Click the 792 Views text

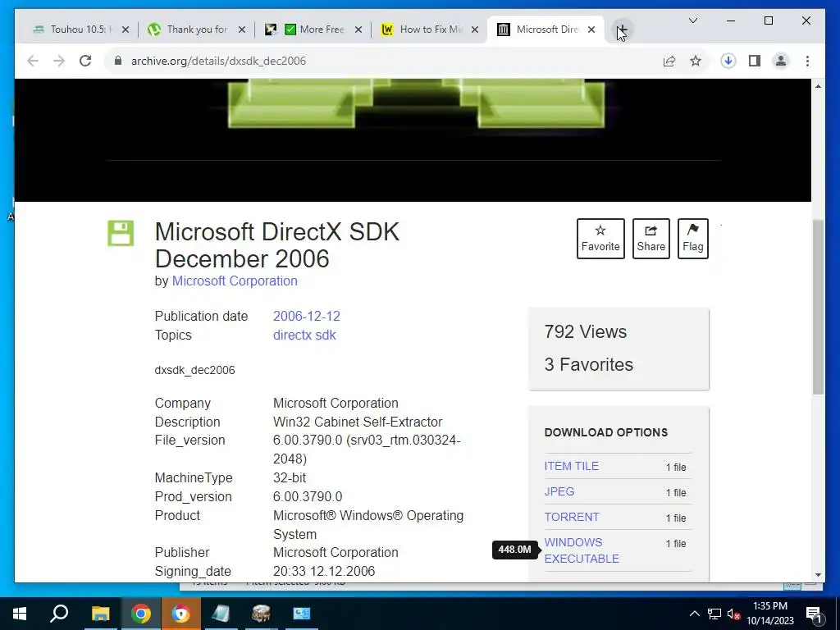(x=585, y=331)
